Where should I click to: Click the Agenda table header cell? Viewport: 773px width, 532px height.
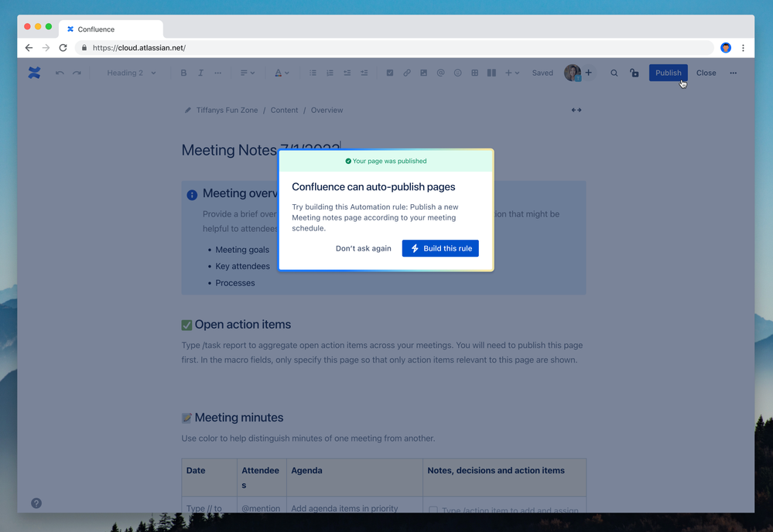click(354, 477)
